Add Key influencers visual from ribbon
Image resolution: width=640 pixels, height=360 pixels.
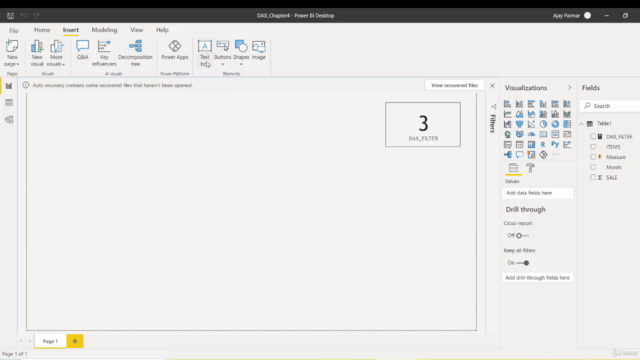pyautogui.click(x=104, y=53)
